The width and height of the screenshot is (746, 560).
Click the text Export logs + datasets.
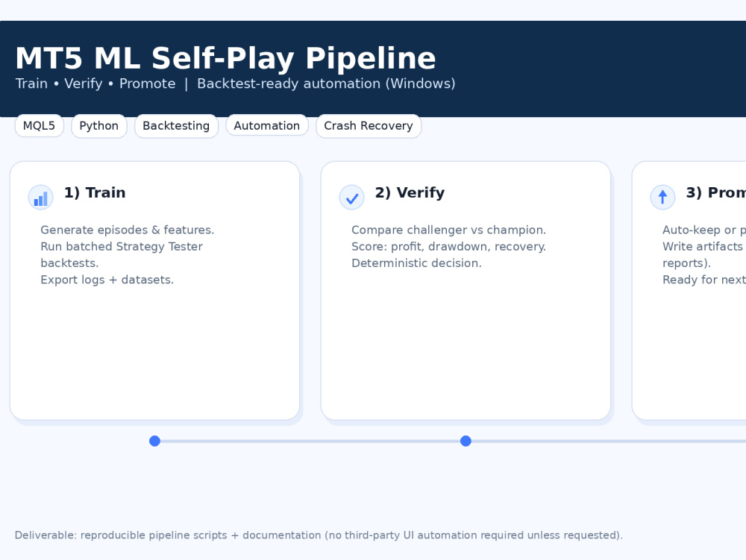(107, 280)
